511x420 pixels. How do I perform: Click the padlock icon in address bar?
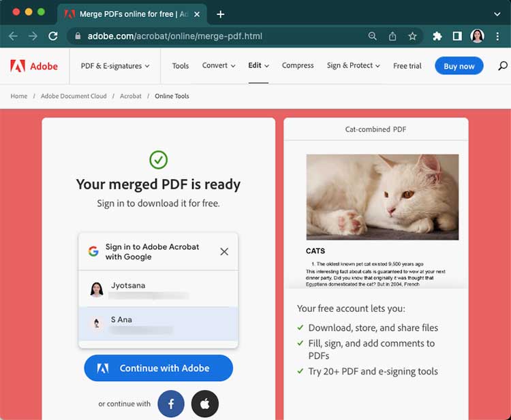pos(78,36)
